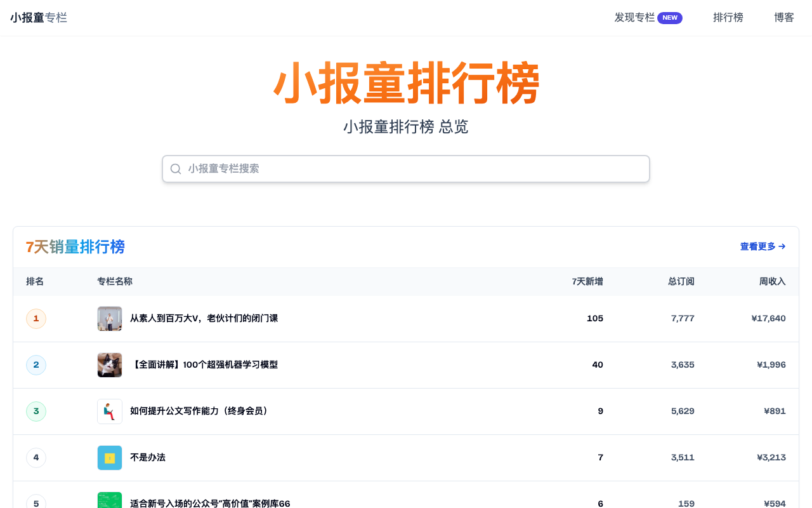Open the 不是办法 column
812x508 pixels.
pyautogui.click(x=148, y=458)
